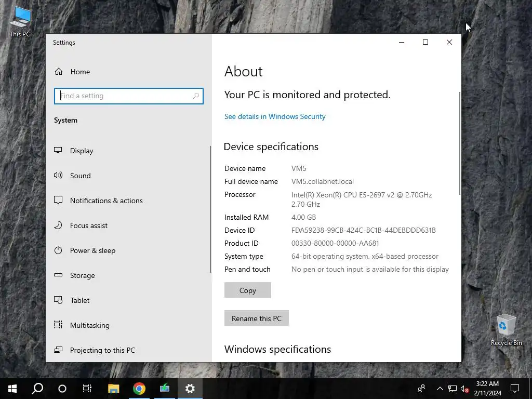The image size is (532, 399).
Task: Select the Tablet icon in sidebar
Action: point(58,300)
